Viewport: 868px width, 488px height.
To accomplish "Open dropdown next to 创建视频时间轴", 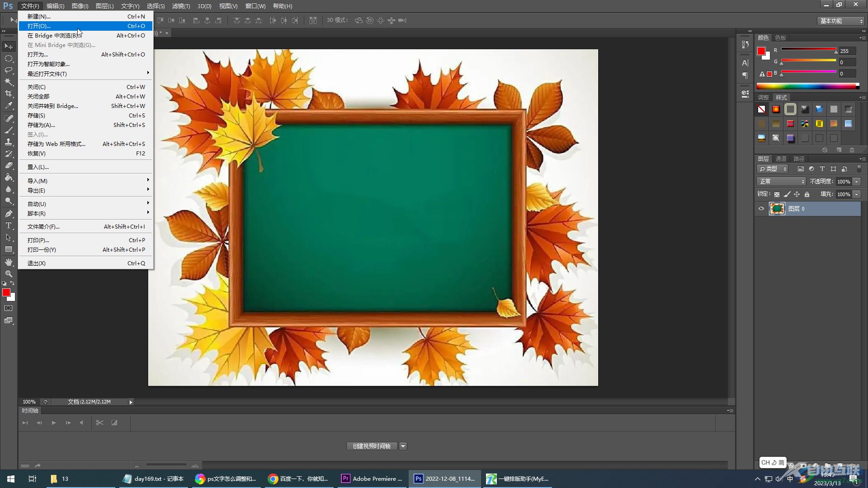I will 403,446.
